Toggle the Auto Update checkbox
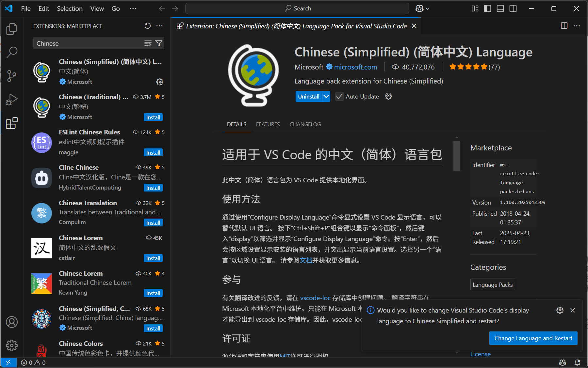 pos(339,97)
